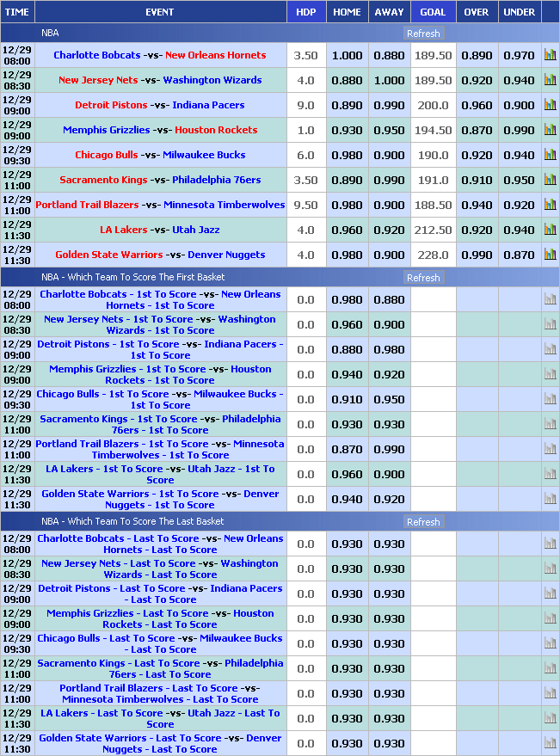Open chart icon for Portland Trail Blazers vs Minnesota Timberwolves
The width and height of the screenshot is (560, 756).
pyautogui.click(x=550, y=205)
